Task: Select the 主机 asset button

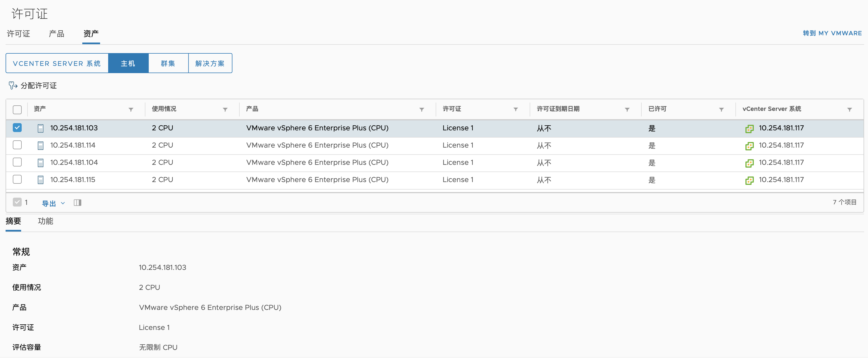Action: tap(128, 63)
